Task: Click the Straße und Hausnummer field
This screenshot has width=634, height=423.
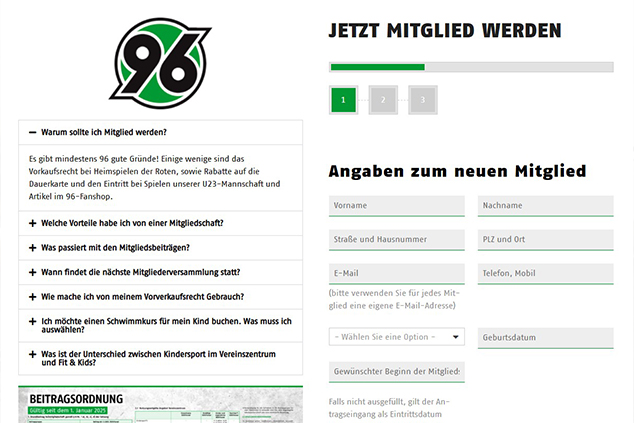Action: click(x=397, y=240)
